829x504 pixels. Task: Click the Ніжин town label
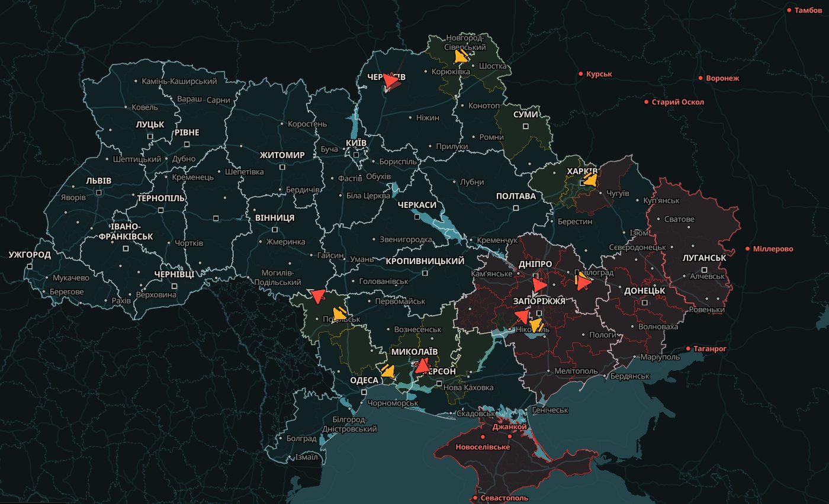428,118
